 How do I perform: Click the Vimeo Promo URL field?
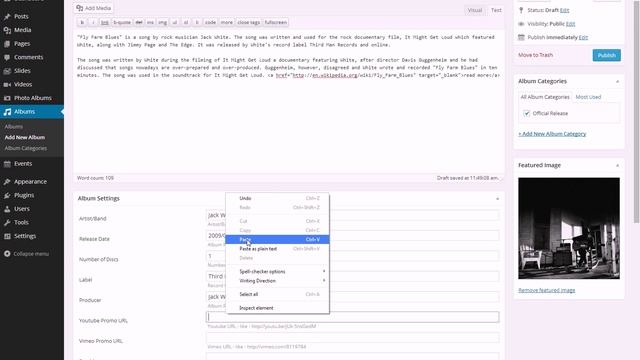pyautogui.click(x=353, y=338)
